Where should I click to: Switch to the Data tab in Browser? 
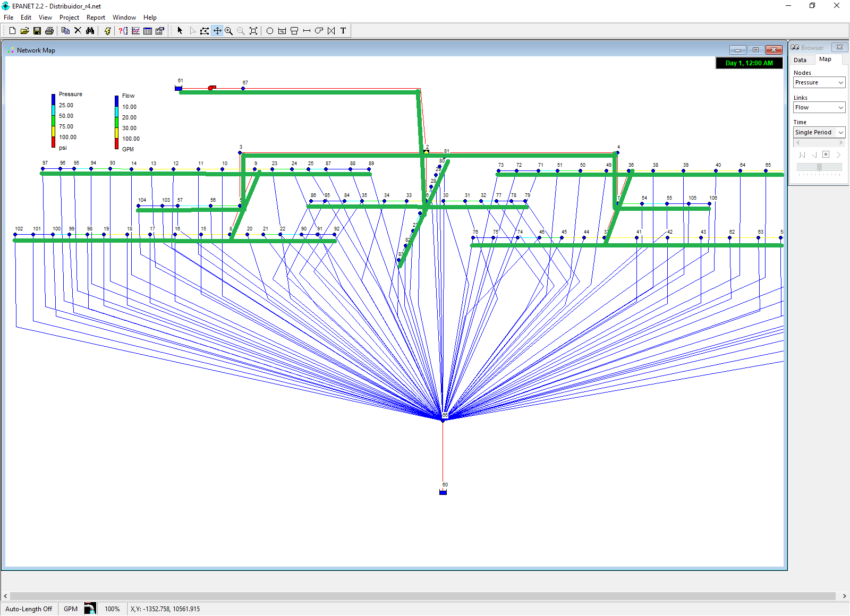(x=800, y=60)
